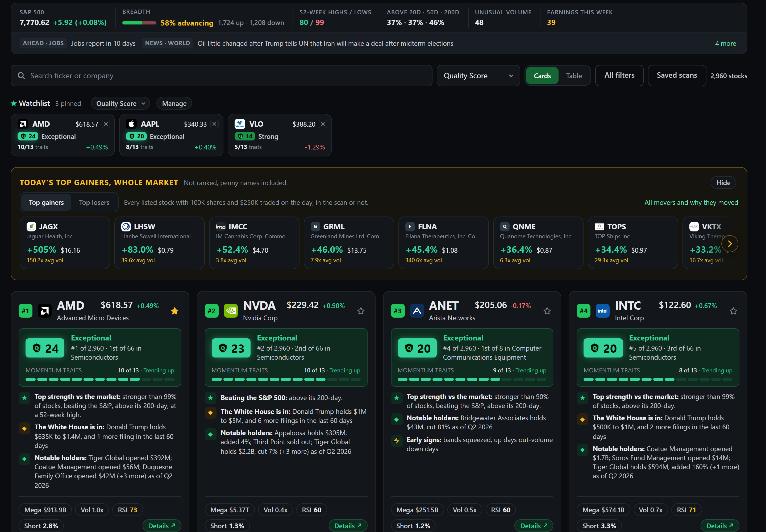Click the JAGX logo icon
Image resolution: width=766 pixels, height=532 pixels.
pos(31,227)
